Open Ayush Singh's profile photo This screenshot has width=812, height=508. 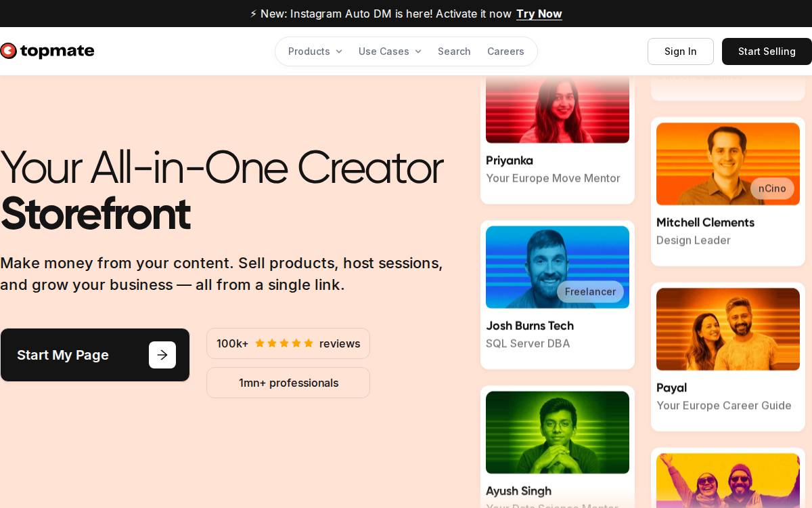[x=558, y=432]
